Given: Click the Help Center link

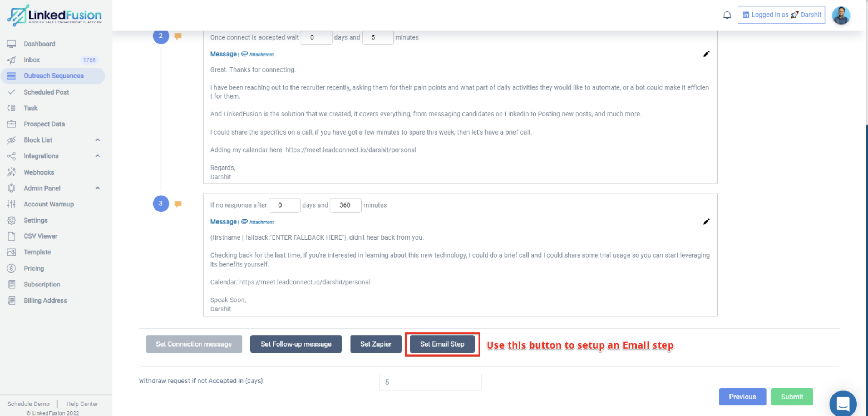Looking at the screenshot, I should (x=82, y=404).
